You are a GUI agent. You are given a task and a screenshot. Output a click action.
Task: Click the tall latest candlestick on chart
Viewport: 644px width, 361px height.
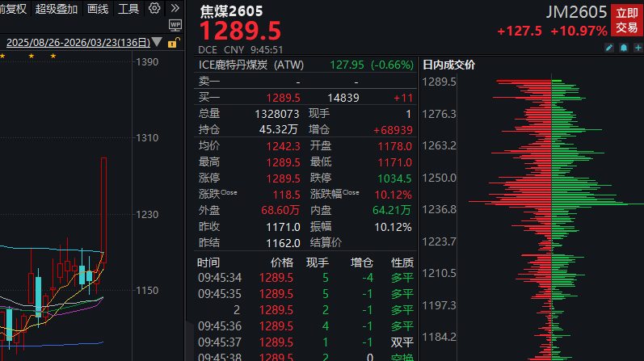coord(103,210)
